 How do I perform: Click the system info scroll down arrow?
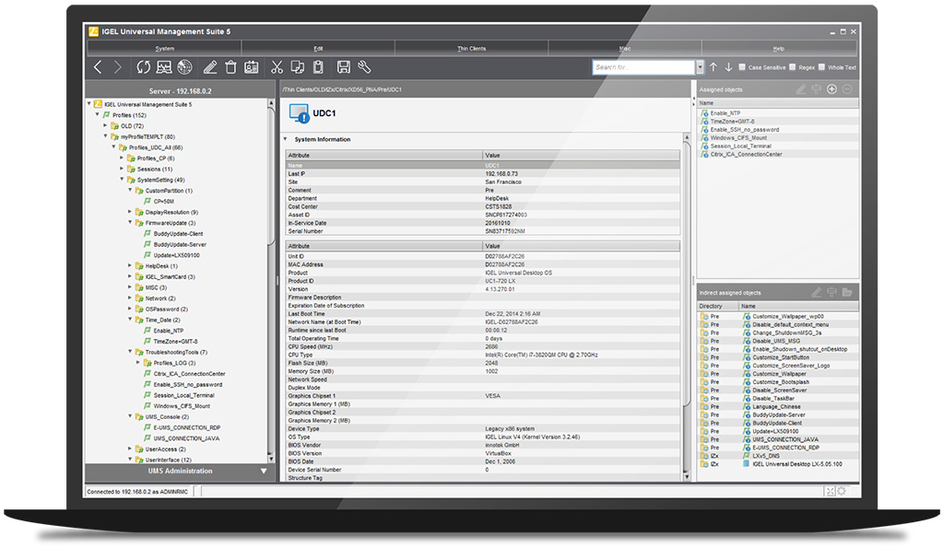point(687,477)
